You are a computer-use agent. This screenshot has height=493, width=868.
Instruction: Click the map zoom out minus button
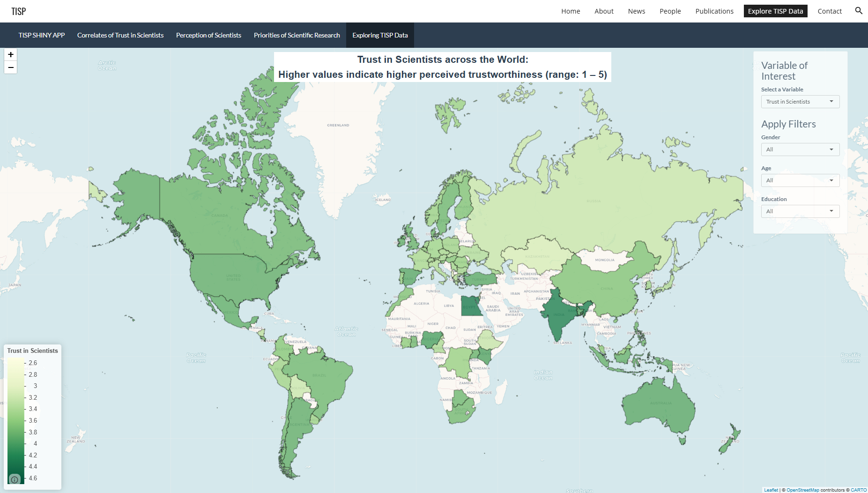[x=11, y=67]
